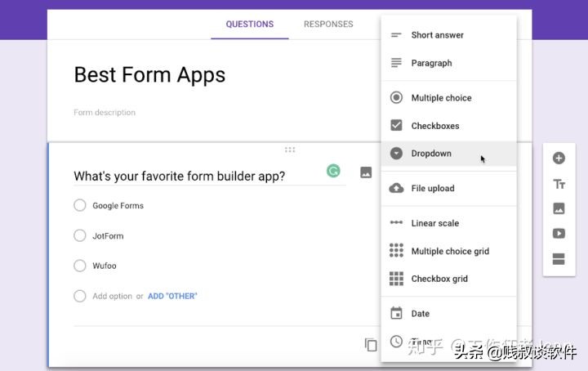Click Add option placeholder text
Image resolution: width=588 pixels, height=371 pixels.
click(112, 296)
